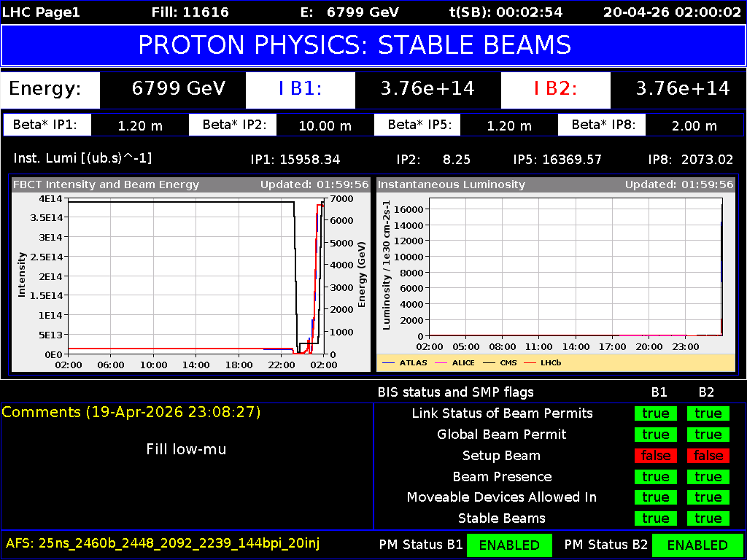Click the I B1 intensity value 3.76e+14
Image resolution: width=747 pixels, height=560 pixels.
pyautogui.click(x=427, y=89)
